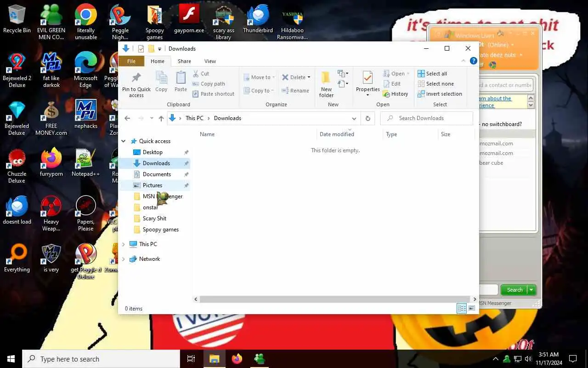Select the onstar folder in navigation pane

pyautogui.click(x=150, y=207)
